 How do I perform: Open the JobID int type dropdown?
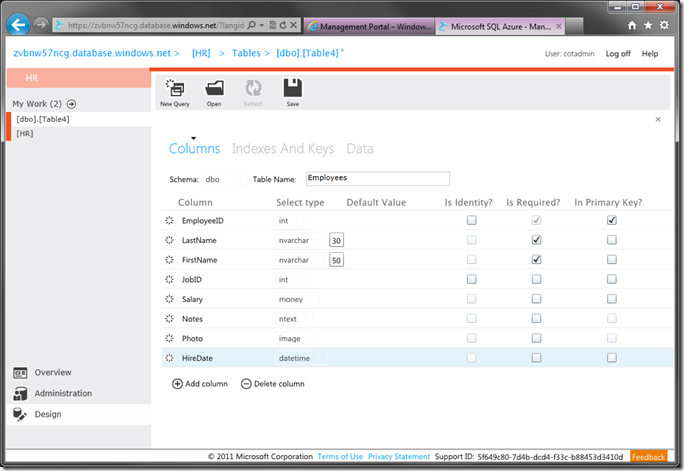point(290,280)
